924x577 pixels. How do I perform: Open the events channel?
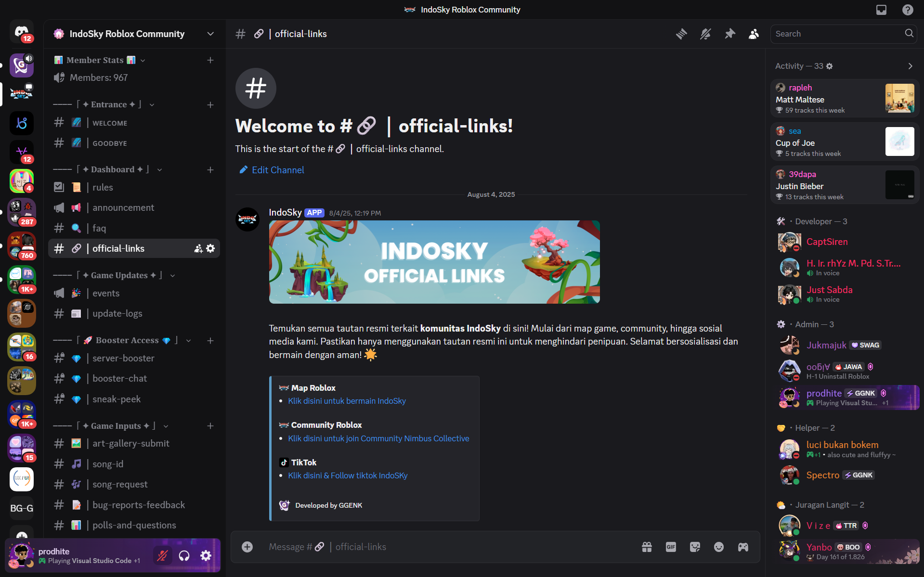(x=134, y=293)
